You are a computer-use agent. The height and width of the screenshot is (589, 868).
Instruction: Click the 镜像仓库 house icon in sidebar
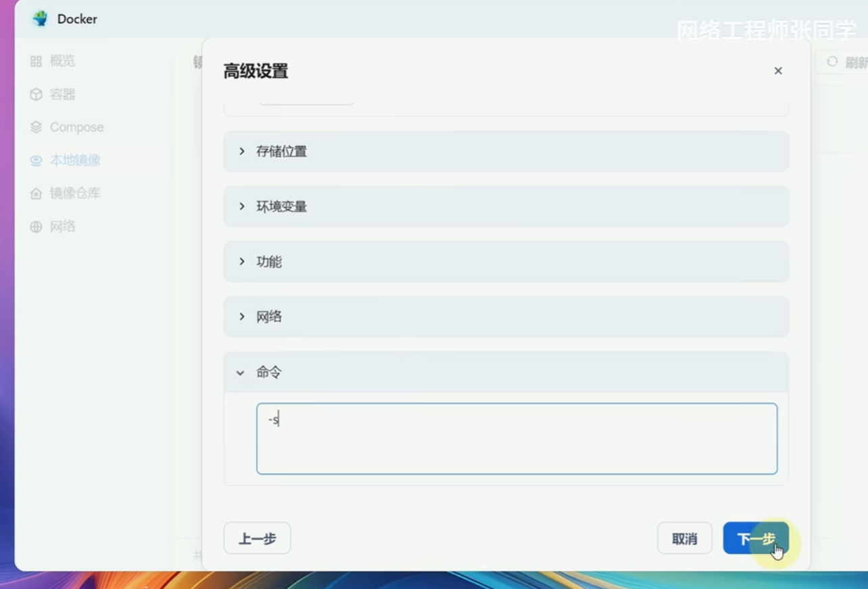[36, 194]
